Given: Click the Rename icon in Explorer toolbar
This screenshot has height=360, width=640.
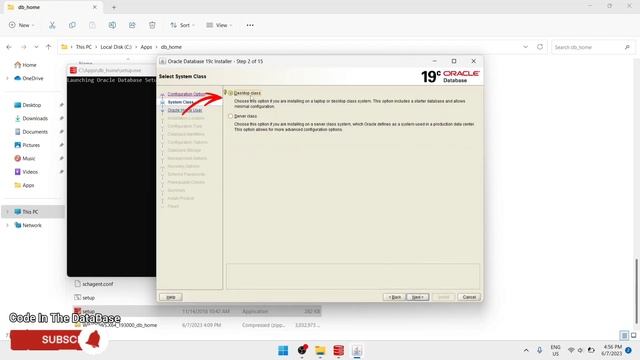Looking at the screenshot, I should [112, 25].
